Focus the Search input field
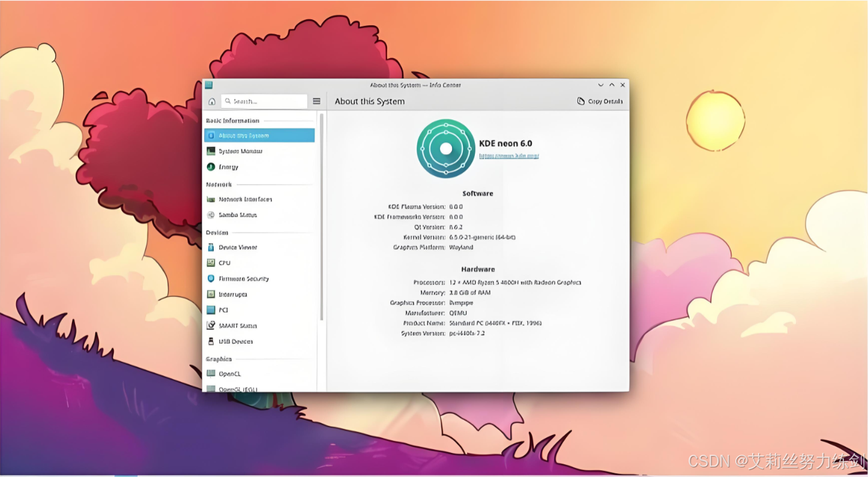Viewport: 868px width, 477px height. (264, 101)
